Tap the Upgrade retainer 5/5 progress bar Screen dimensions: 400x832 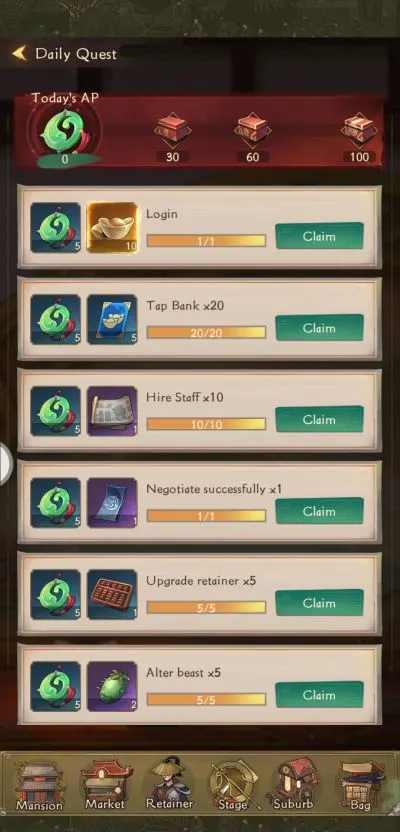206,608
